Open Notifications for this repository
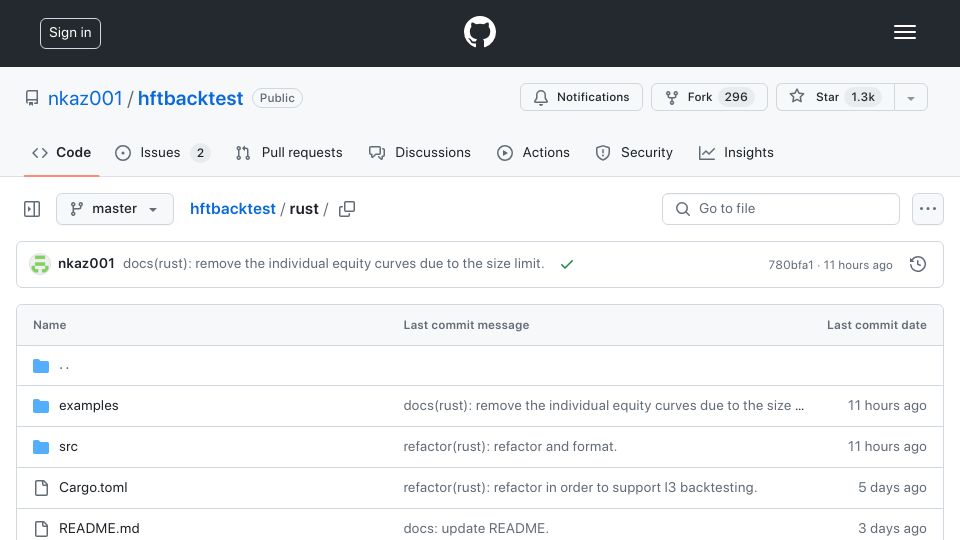This screenshot has width=960, height=540. 581,97
